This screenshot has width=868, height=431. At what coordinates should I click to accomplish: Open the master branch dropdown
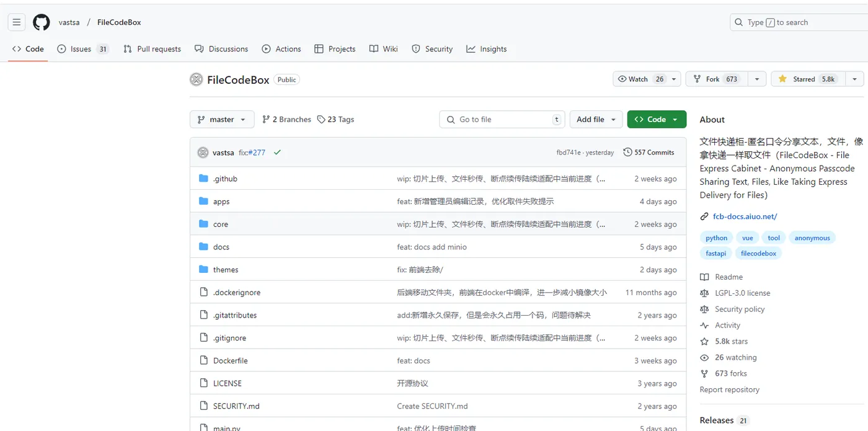[222, 120]
